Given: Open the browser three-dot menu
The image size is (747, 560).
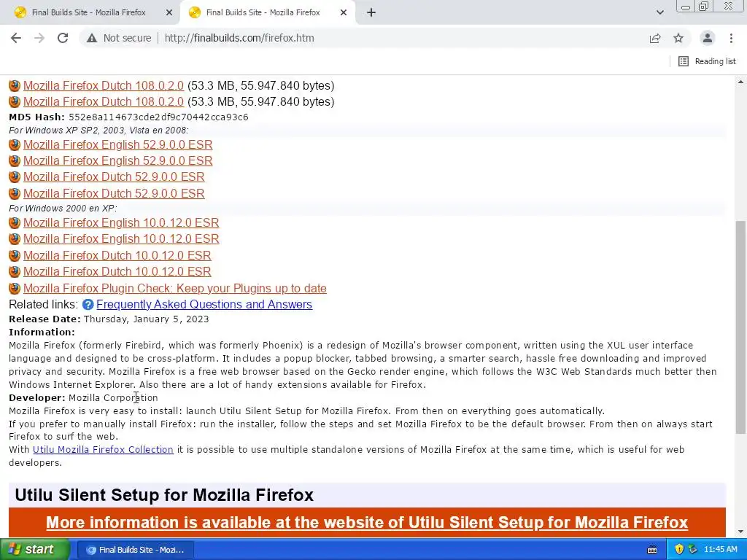Looking at the screenshot, I should (x=731, y=38).
